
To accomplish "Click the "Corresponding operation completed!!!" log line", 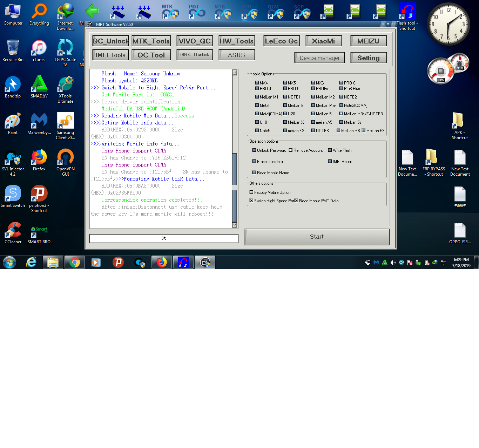I will click(152, 200).
